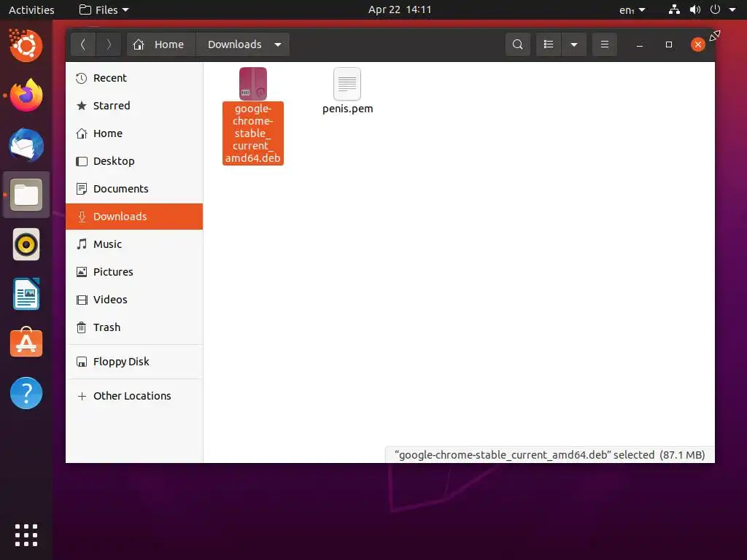Screen dimensions: 747x560
Task: Click the google-chrome-stable deb file name
Action: point(253,133)
